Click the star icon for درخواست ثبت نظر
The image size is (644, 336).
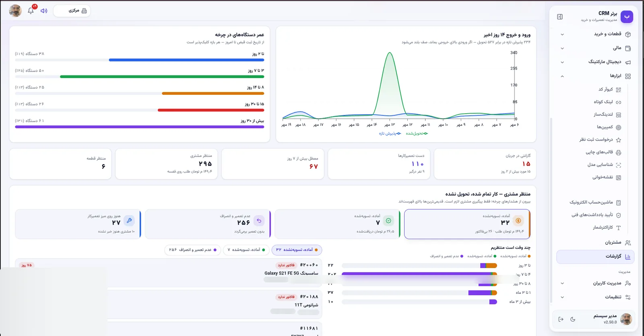[618, 140]
